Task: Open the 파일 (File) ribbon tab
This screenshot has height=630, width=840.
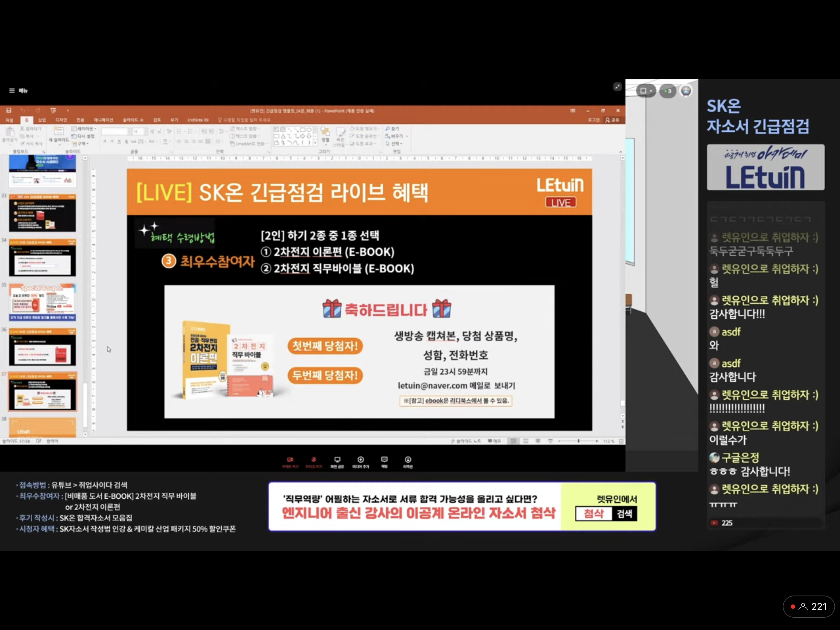Action: pos(10,120)
